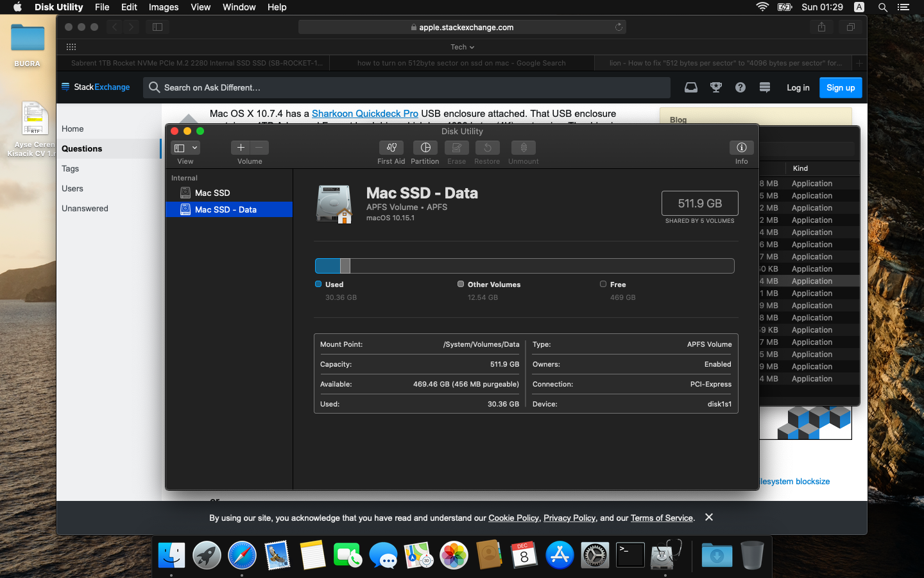Screen dimensions: 924x578
Task: Click the Unmount toolbar icon
Action: pos(524,148)
